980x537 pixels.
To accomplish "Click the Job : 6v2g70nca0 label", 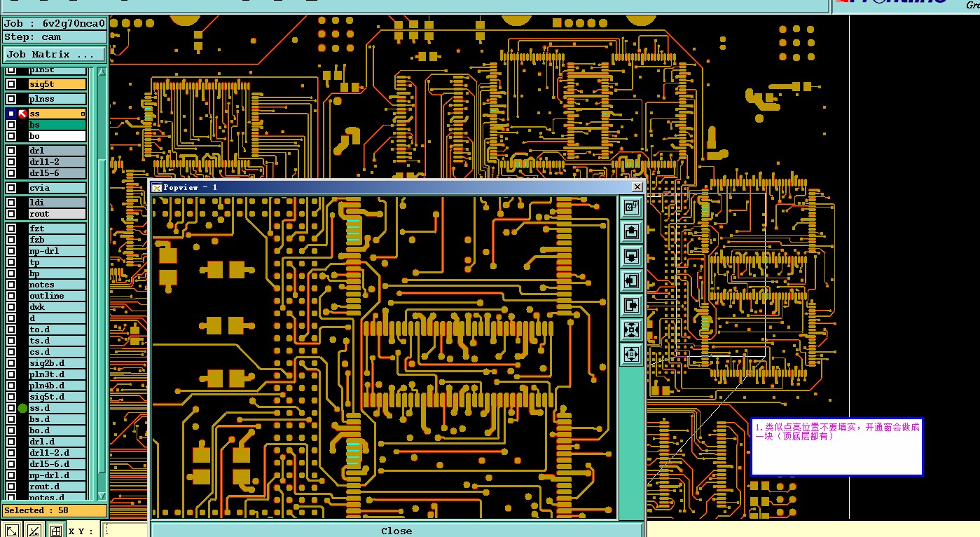I will click(55, 23).
